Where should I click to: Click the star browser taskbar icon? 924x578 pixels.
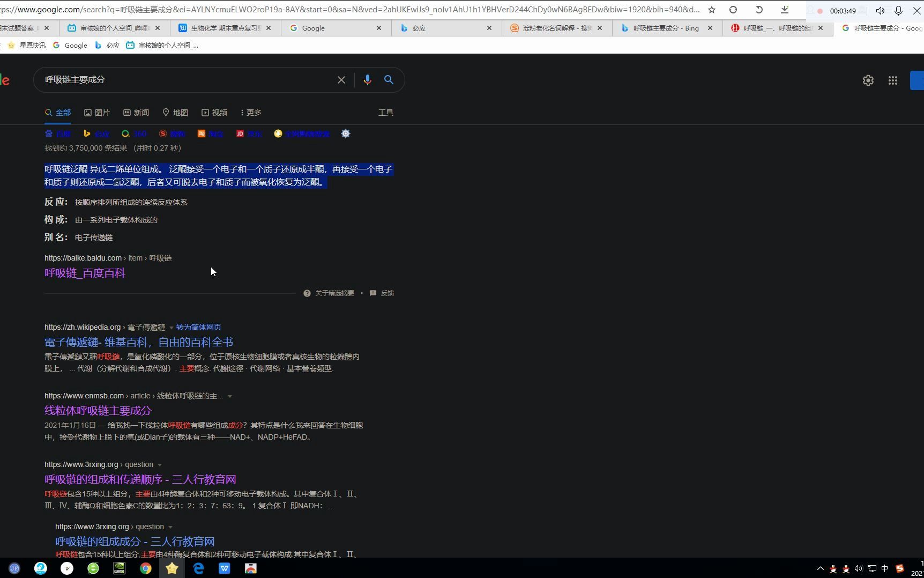coord(172,568)
